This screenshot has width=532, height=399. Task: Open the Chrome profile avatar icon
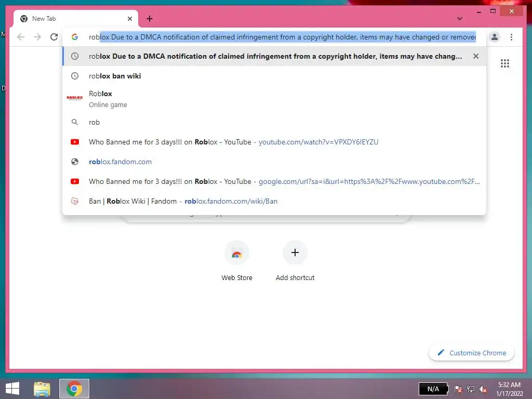[x=495, y=37]
